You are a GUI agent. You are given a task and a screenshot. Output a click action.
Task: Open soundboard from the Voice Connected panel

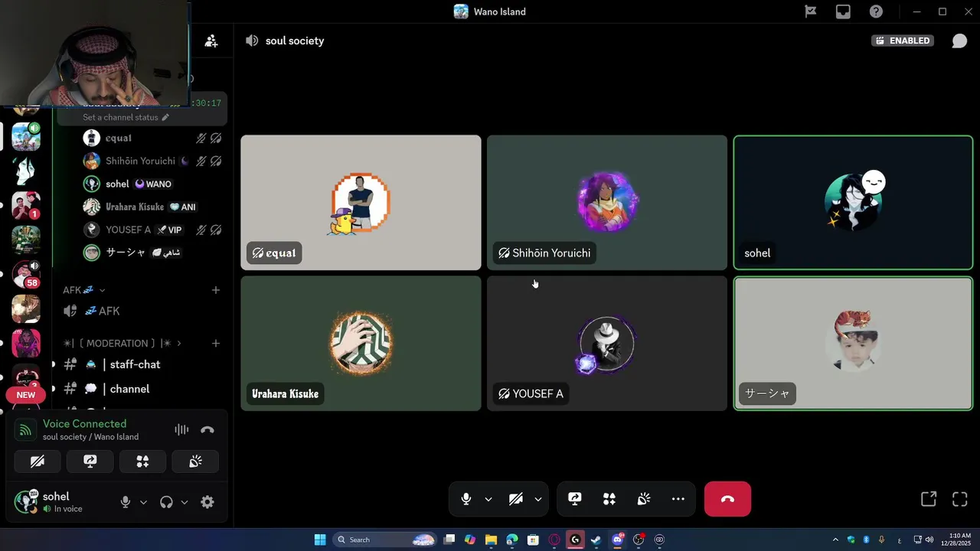195,461
